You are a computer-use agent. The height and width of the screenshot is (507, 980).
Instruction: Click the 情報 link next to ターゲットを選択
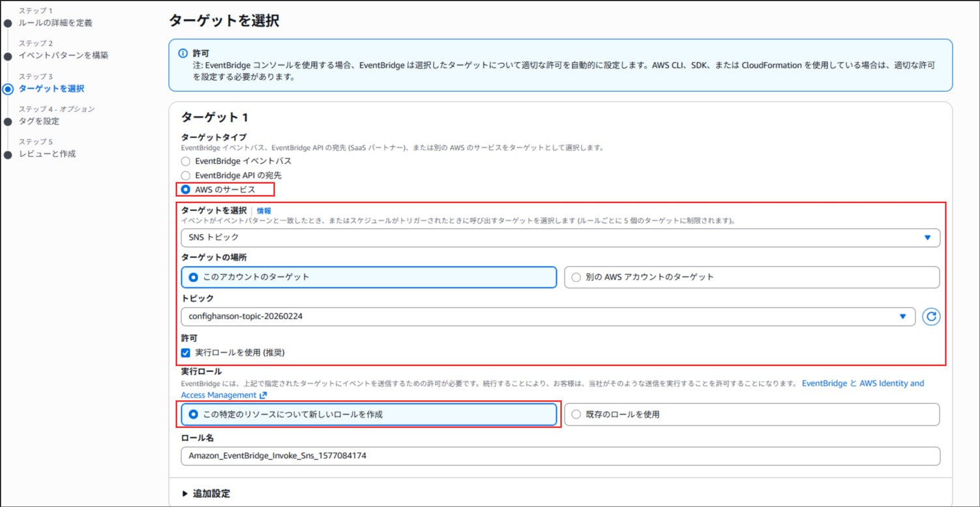263,210
